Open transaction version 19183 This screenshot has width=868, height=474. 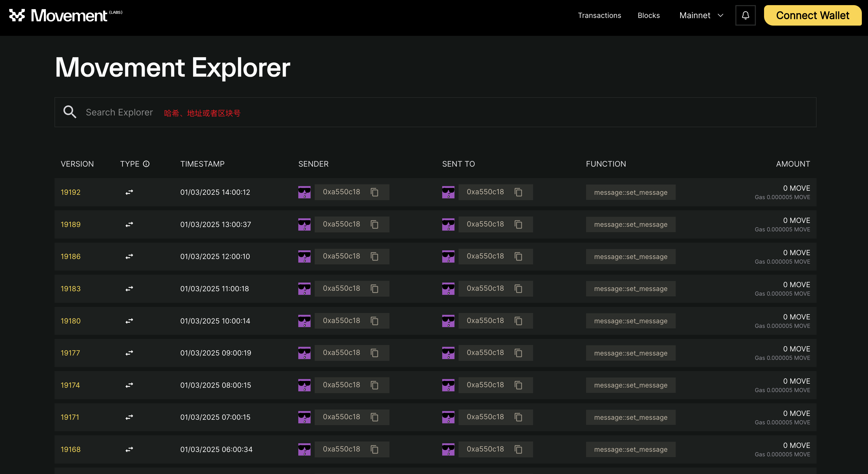coord(70,289)
